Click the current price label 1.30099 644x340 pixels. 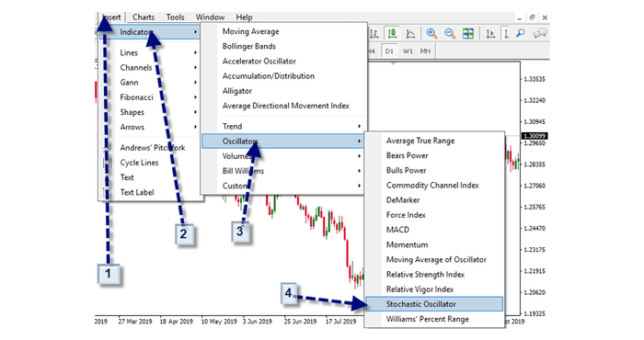535,136
